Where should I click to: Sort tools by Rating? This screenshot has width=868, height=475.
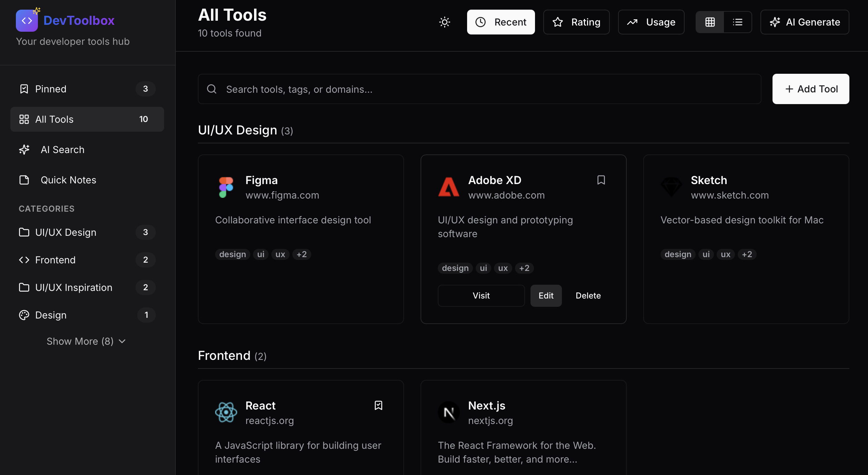click(x=576, y=22)
